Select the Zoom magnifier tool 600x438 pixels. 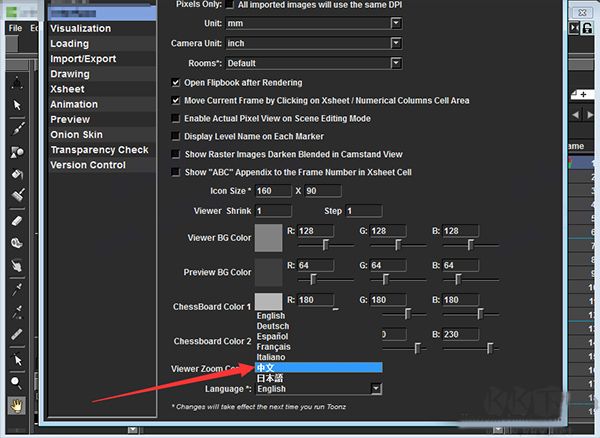16,382
